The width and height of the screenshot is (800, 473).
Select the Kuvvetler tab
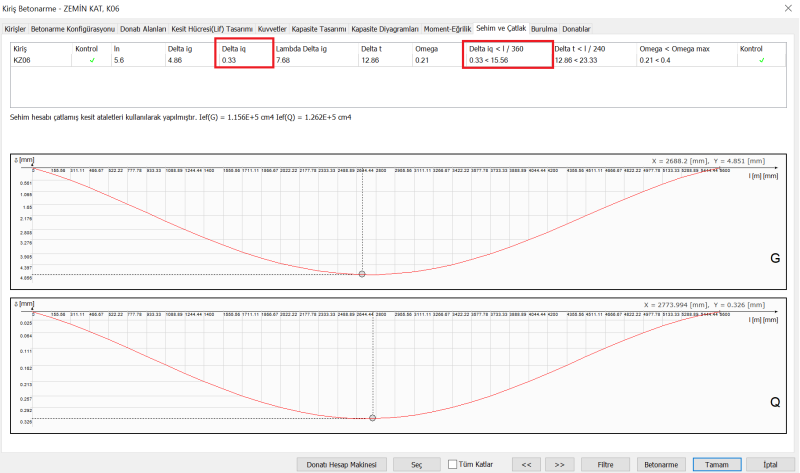tap(272, 29)
